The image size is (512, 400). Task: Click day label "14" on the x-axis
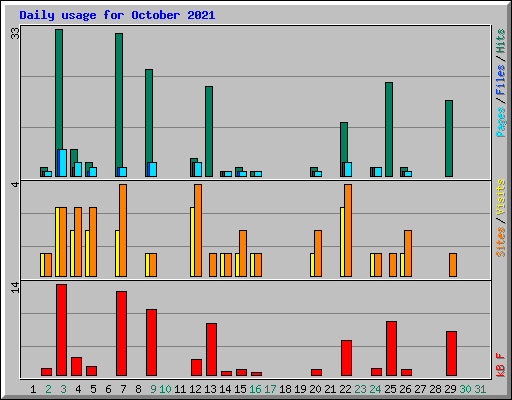click(225, 389)
